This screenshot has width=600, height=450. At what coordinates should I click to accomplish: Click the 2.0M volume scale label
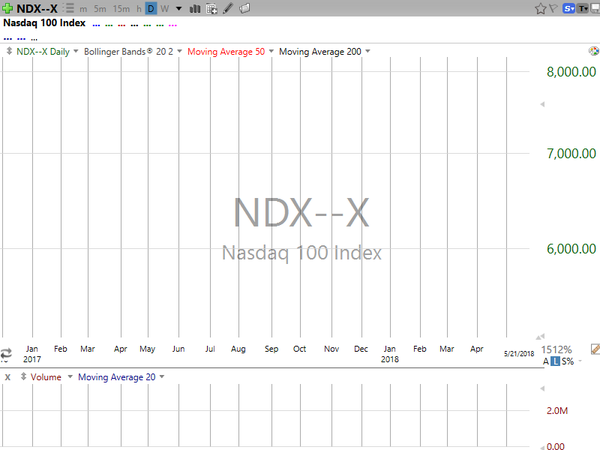click(x=557, y=411)
